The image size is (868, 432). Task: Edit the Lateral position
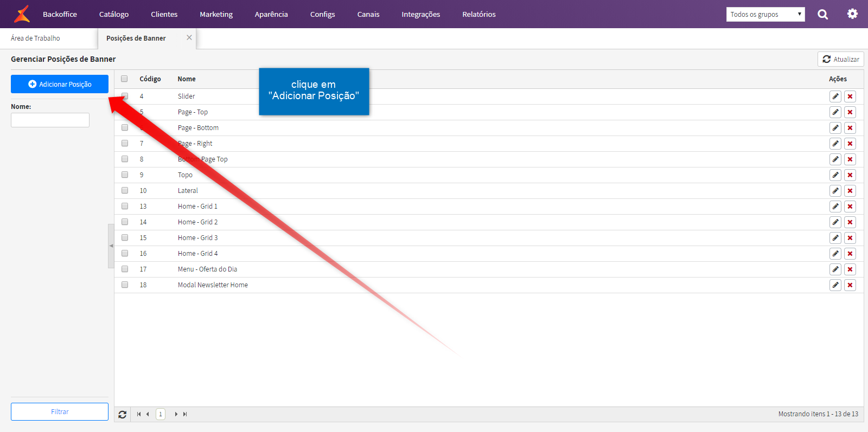(835, 191)
